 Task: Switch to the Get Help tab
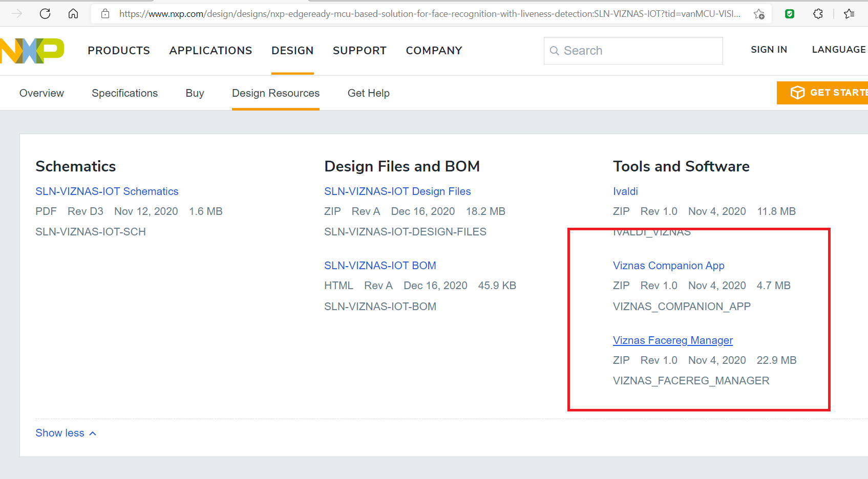[x=368, y=93]
